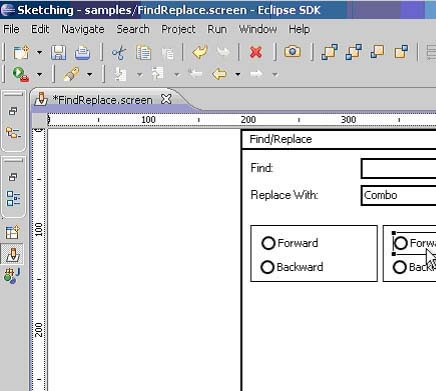Open the Run menu
This screenshot has height=391, width=436.
point(217,29)
